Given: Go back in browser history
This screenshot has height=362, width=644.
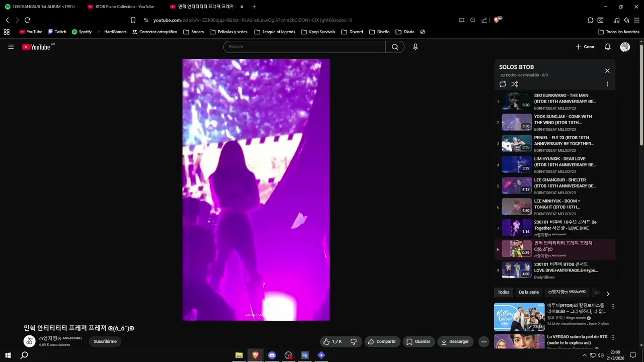Looking at the screenshot, I should (7, 20).
